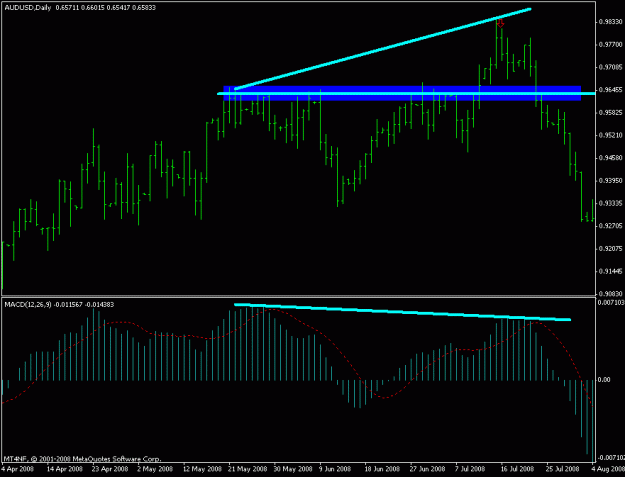Click the 23 Apr 2008 date label
This screenshot has width=625, height=477.
[x=110, y=469]
